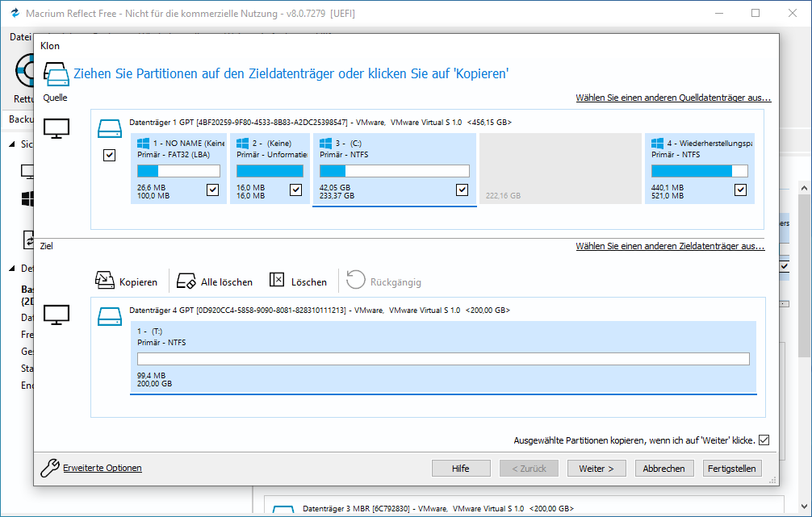Uncheck partition 2 Unformatiert 16,0 MB checkbox
Screen dimensions: 812x517
coord(295,190)
